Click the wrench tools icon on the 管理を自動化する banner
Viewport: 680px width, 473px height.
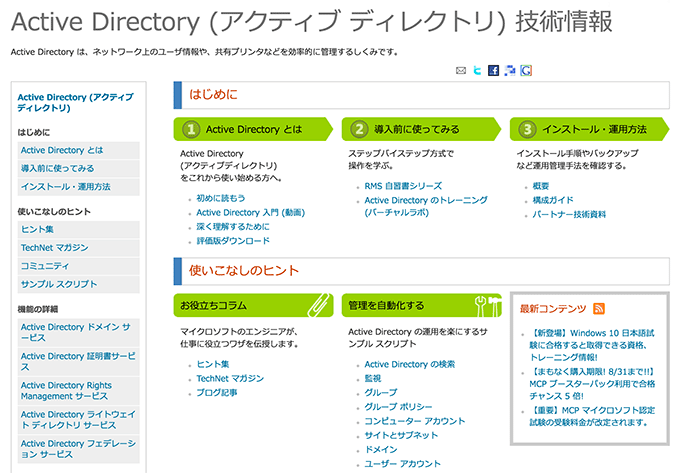487,305
